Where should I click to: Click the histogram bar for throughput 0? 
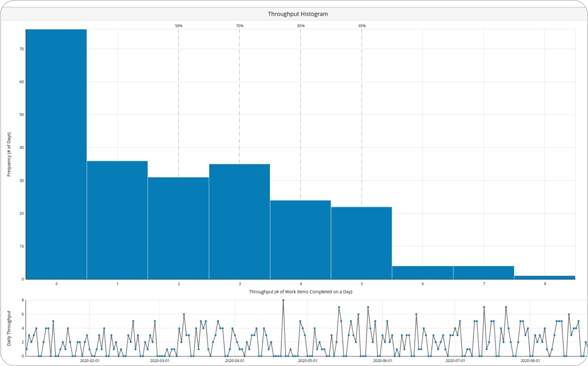tap(56, 154)
